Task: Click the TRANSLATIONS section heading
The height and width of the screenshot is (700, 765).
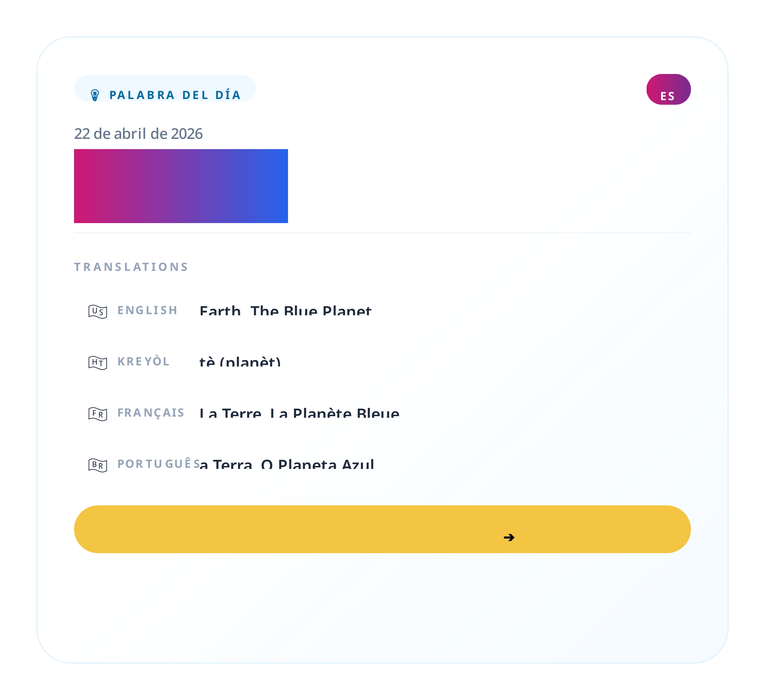Action: [x=131, y=267]
